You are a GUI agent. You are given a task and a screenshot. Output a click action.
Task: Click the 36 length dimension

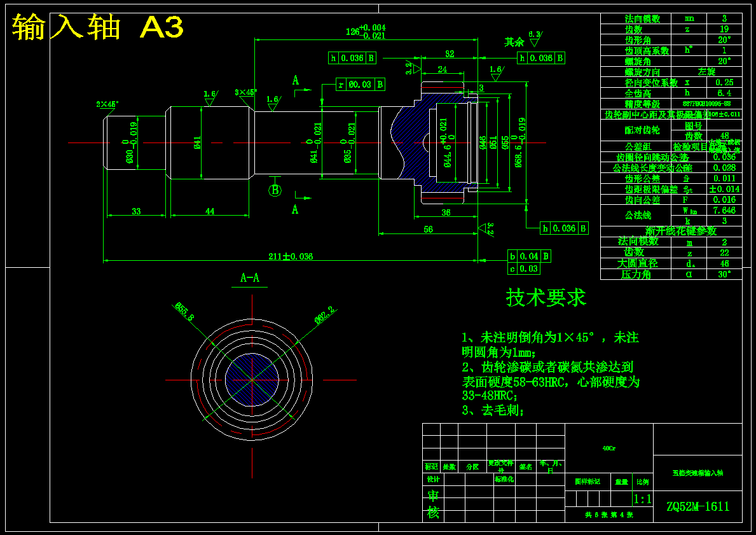coord(446,212)
